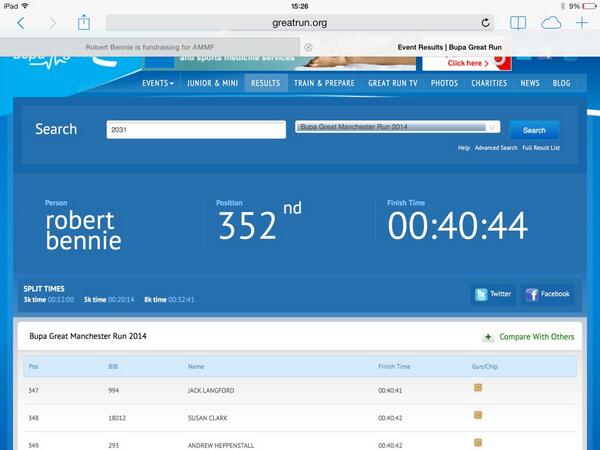Open the Safari share sheet icon
The height and width of the screenshot is (450, 600).
point(84,23)
